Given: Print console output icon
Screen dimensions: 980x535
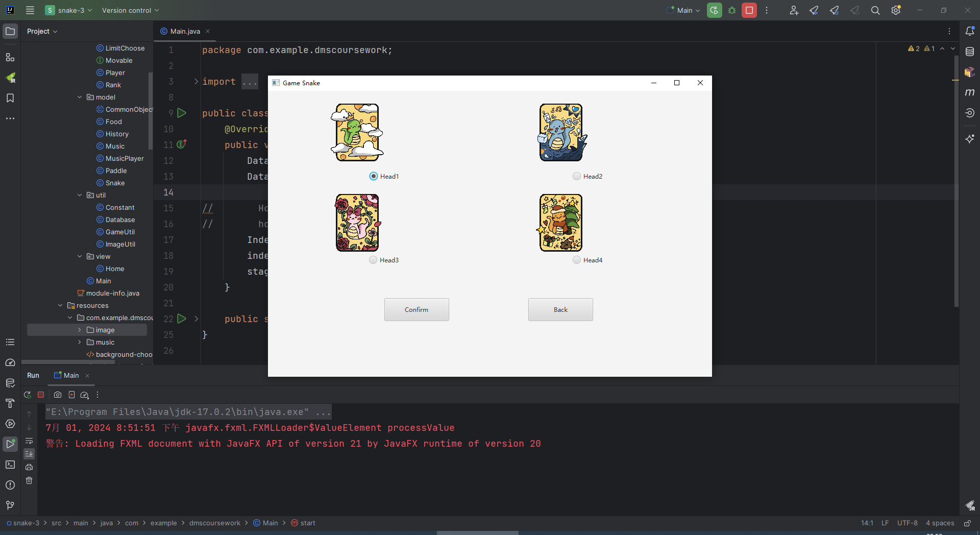Looking at the screenshot, I should 29,467.
